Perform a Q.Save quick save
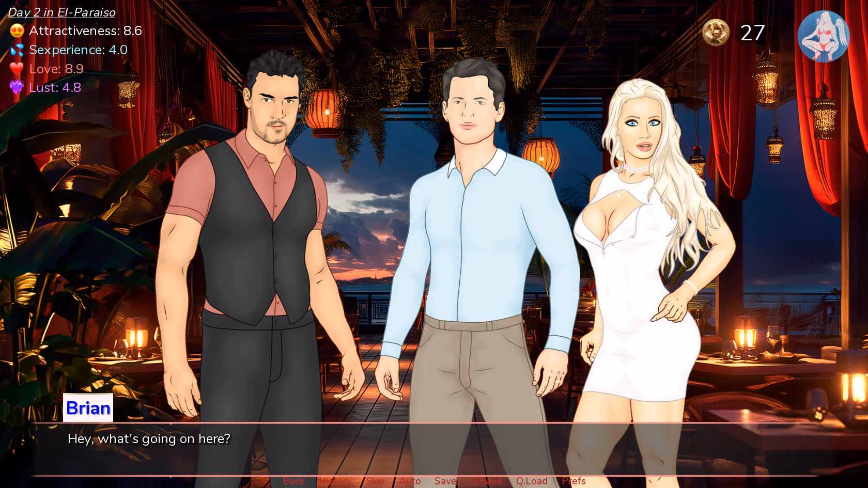The height and width of the screenshot is (488, 868). (485, 481)
